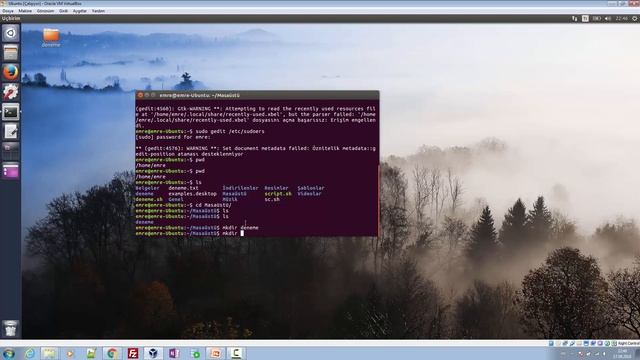This screenshot has width=640, height=360.
Task: Open the network indicator in the Ubuntu panel
Action: tap(574, 18)
